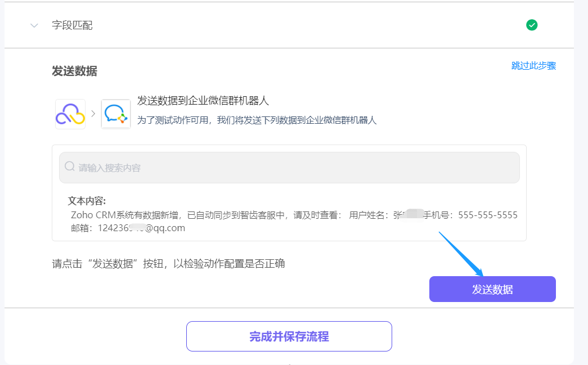Click the green checkmark status icon
Viewport: 588px width, 365px height.
[x=531, y=25]
